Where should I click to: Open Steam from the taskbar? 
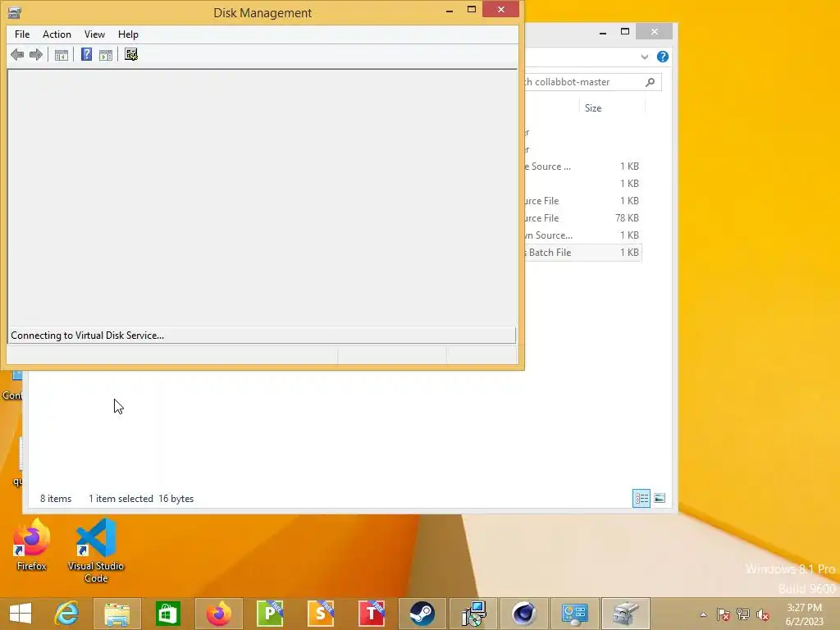[x=422, y=614]
